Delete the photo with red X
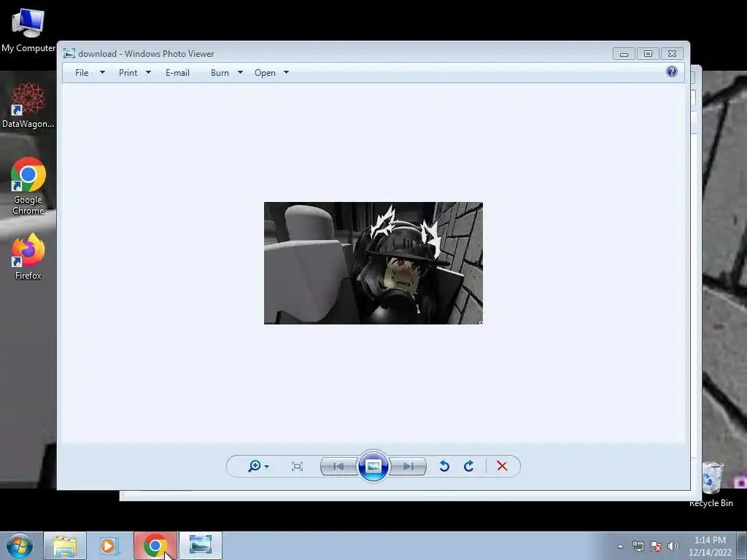This screenshot has width=747, height=560. [x=502, y=466]
